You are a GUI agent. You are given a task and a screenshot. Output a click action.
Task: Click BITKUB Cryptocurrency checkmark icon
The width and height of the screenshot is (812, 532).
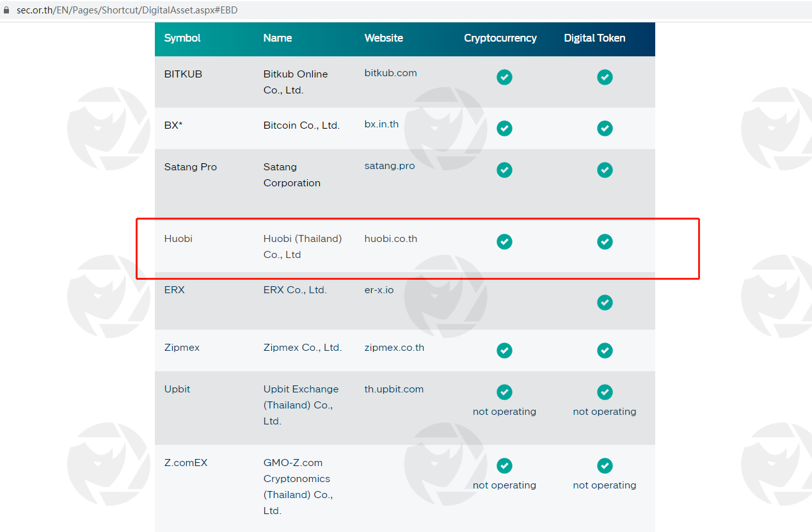point(504,77)
